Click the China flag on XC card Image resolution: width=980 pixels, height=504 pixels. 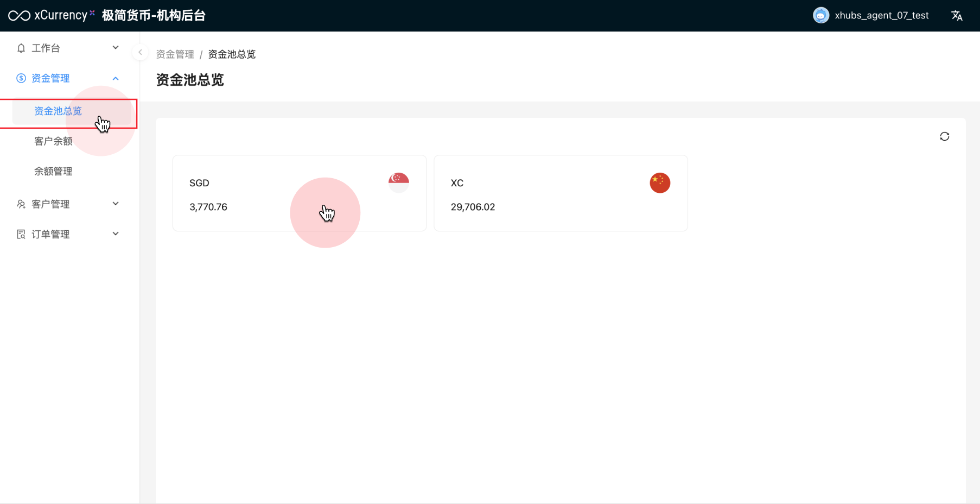(x=660, y=182)
